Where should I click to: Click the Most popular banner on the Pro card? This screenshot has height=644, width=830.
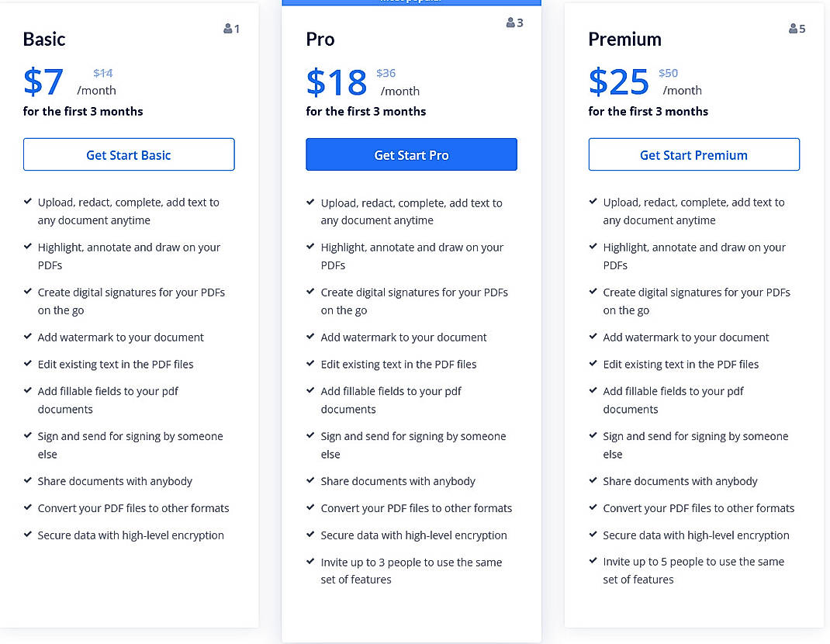point(411,2)
